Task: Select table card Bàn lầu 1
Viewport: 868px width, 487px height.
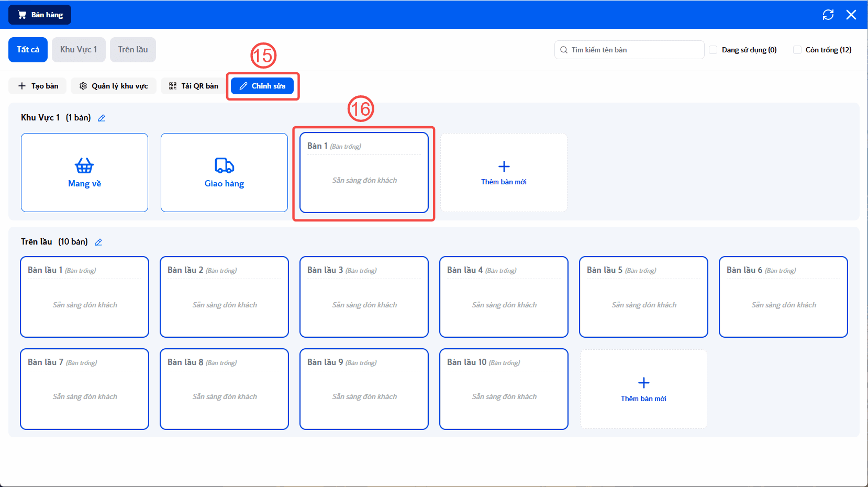Action: click(x=84, y=297)
